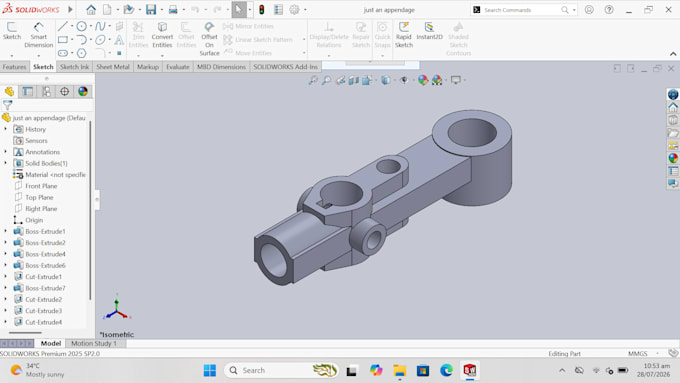Image resolution: width=680 pixels, height=383 pixels.
Task: Click Zoom to Fit in view toolbar
Action: click(313, 80)
